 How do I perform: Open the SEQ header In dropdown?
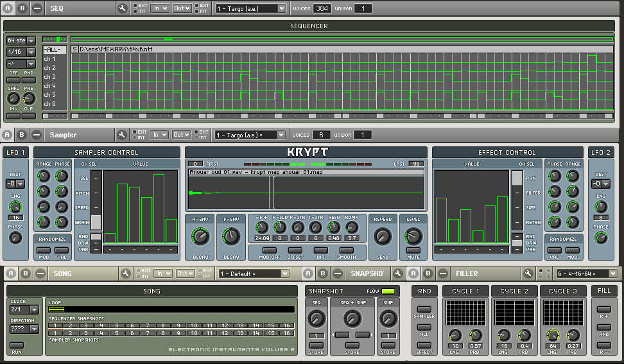coord(160,8)
